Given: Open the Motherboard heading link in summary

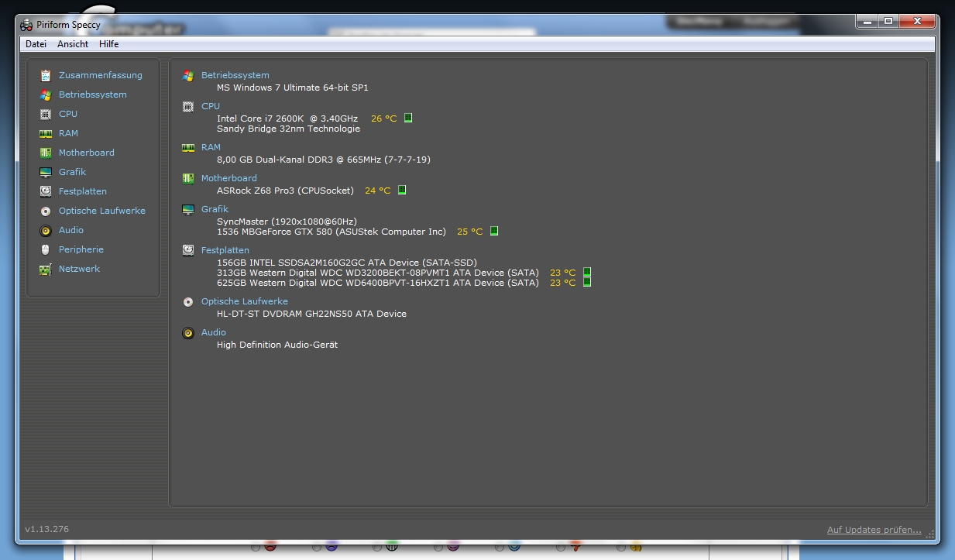Looking at the screenshot, I should pos(229,178).
